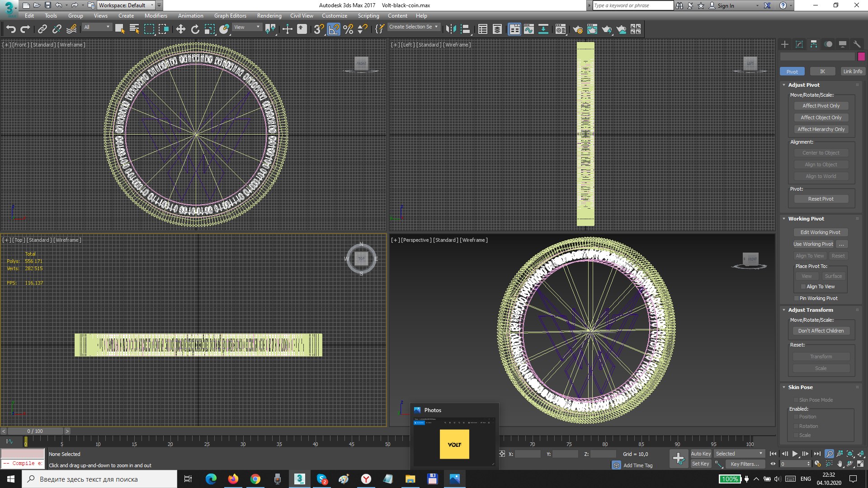Open the Workspace: Default dropdown

(x=126, y=5)
